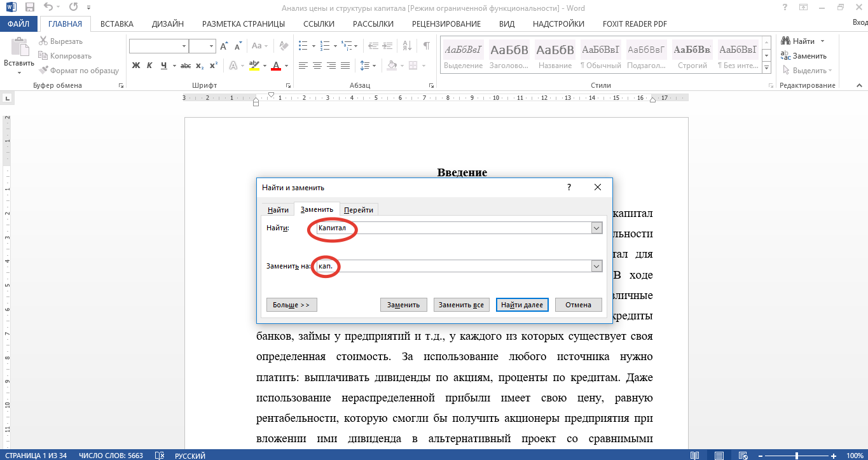Open line spacing options
The height and width of the screenshot is (460, 868).
(368, 66)
